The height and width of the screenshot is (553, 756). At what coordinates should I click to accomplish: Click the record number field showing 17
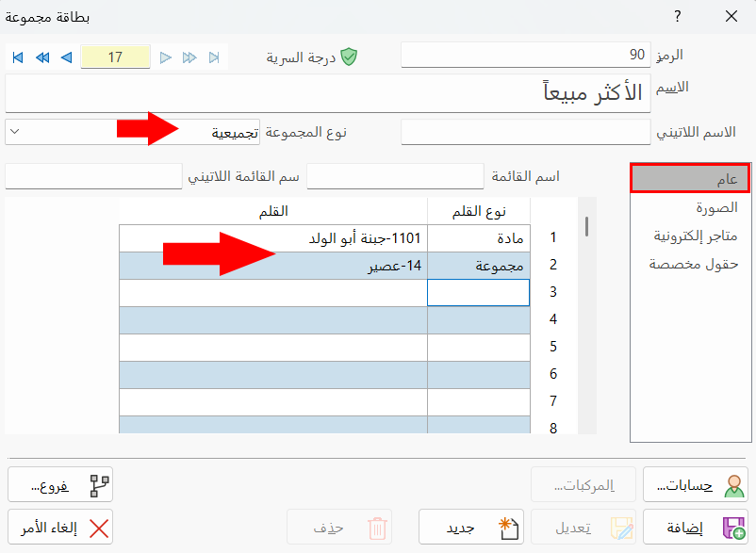(115, 57)
